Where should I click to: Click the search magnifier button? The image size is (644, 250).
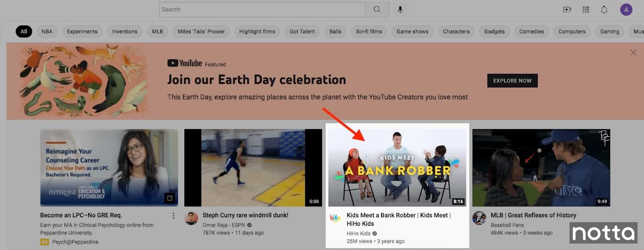tap(377, 10)
